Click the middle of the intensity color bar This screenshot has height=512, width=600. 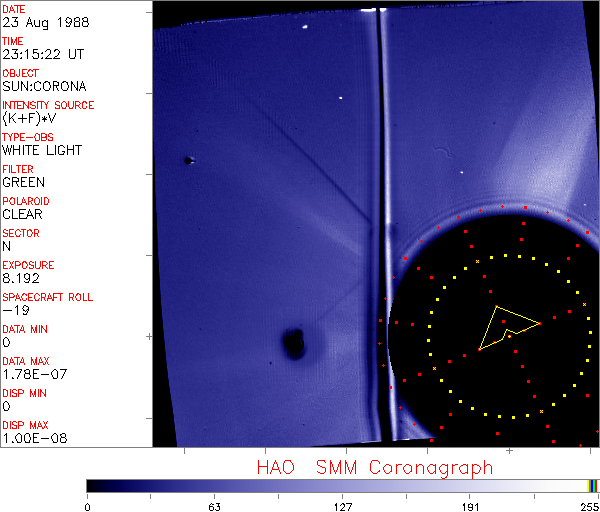click(x=342, y=485)
